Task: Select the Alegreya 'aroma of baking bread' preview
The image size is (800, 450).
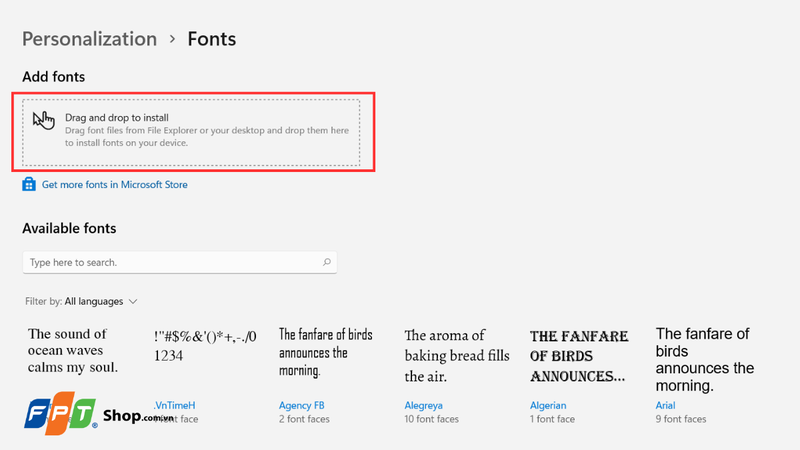Action: pos(457,356)
